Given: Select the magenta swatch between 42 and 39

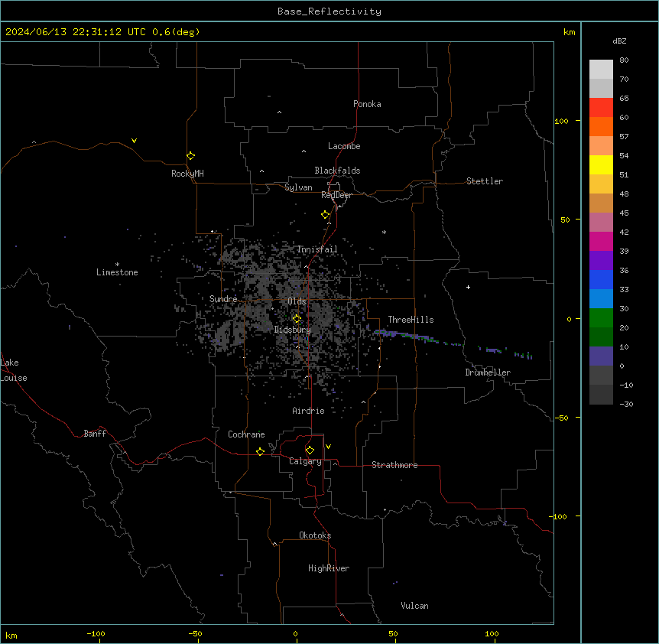Looking at the screenshot, I should click(x=601, y=241).
